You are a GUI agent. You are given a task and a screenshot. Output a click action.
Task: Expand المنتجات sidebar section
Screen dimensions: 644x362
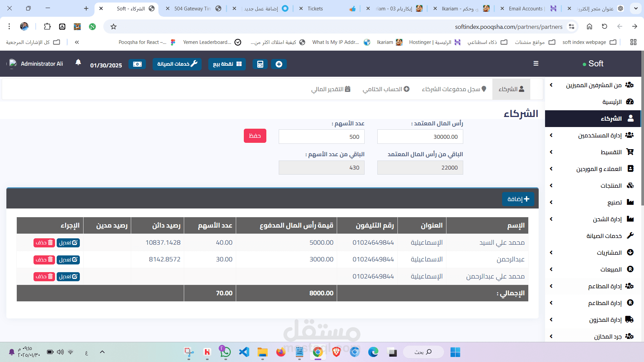click(610, 186)
